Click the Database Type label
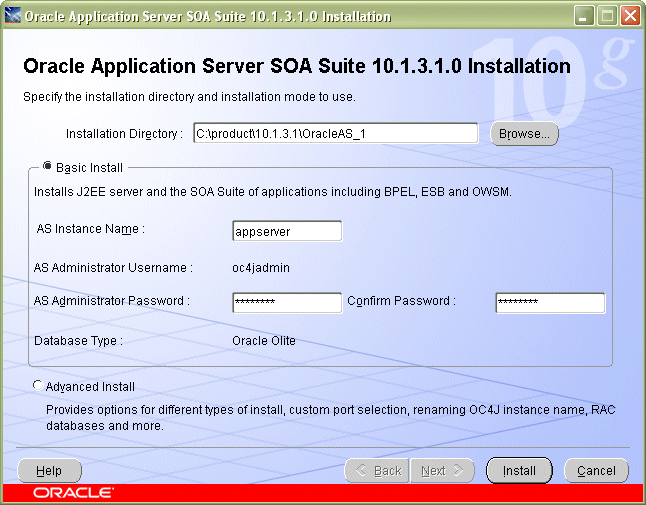Viewport: 646px width, 505px height. click(78, 341)
